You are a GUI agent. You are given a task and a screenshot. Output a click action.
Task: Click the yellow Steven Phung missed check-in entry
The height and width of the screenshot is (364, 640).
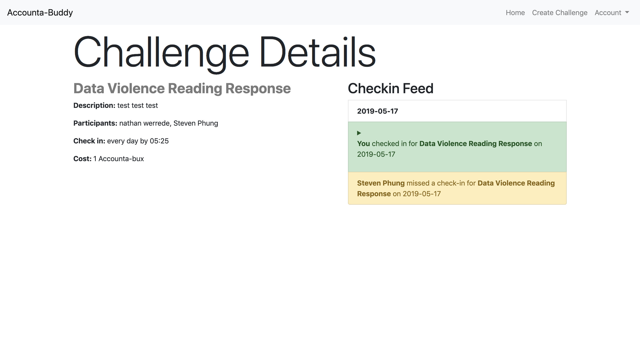[x=457, y=188]
